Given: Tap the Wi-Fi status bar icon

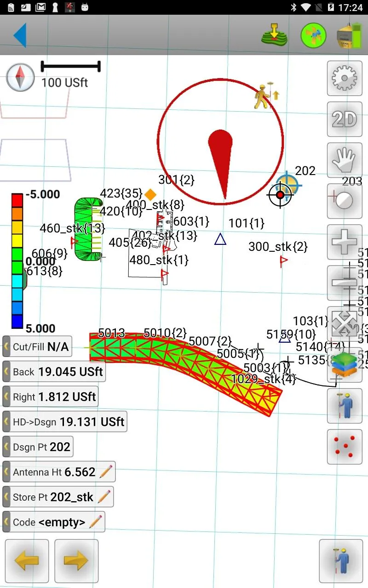Looking at the screenshot, I should click(306, 7).
